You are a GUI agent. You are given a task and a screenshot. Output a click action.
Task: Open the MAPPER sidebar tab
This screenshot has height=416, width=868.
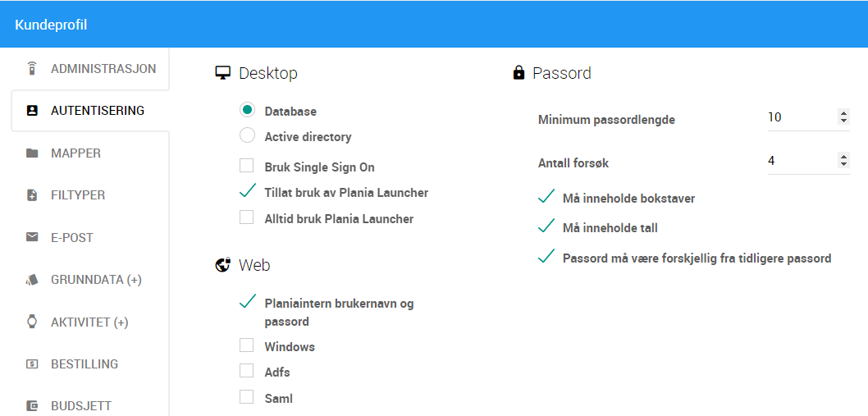click(90, 153)
